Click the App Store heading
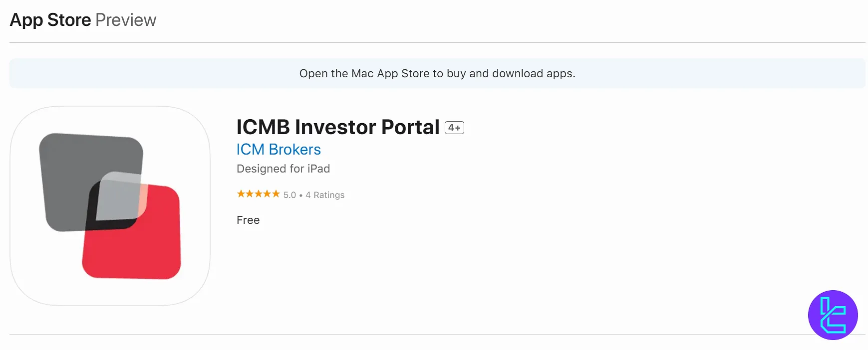The height and width of the screenshot is (350, 868). (50, 20)
